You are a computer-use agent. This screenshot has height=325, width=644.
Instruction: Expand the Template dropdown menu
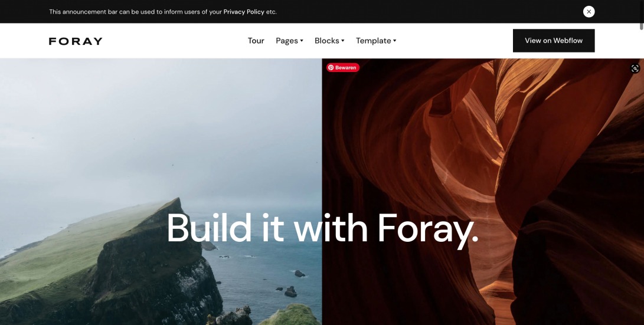(x=376, y=41)
